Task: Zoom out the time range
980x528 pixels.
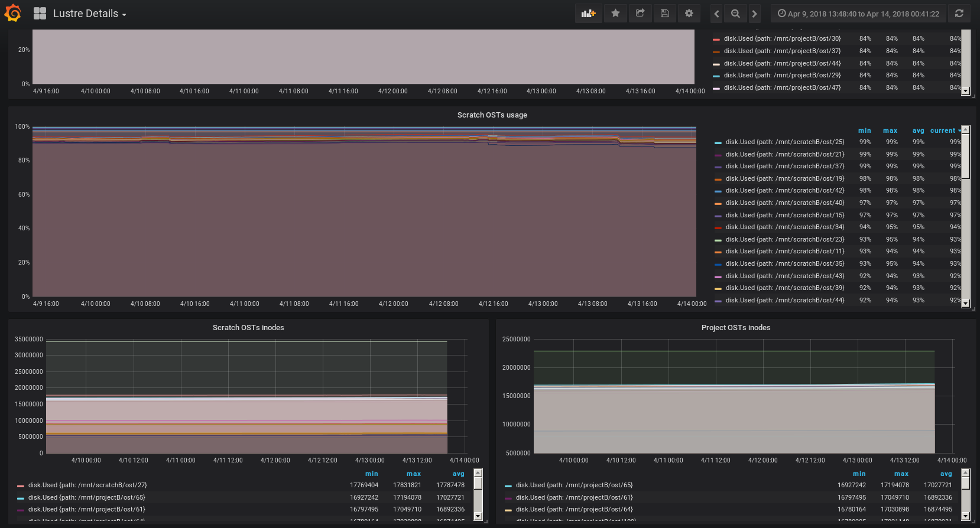Action: click(735, 14)
